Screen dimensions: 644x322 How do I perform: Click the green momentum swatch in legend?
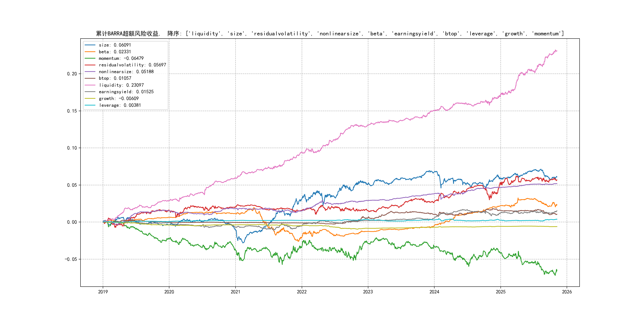[90, 58]
